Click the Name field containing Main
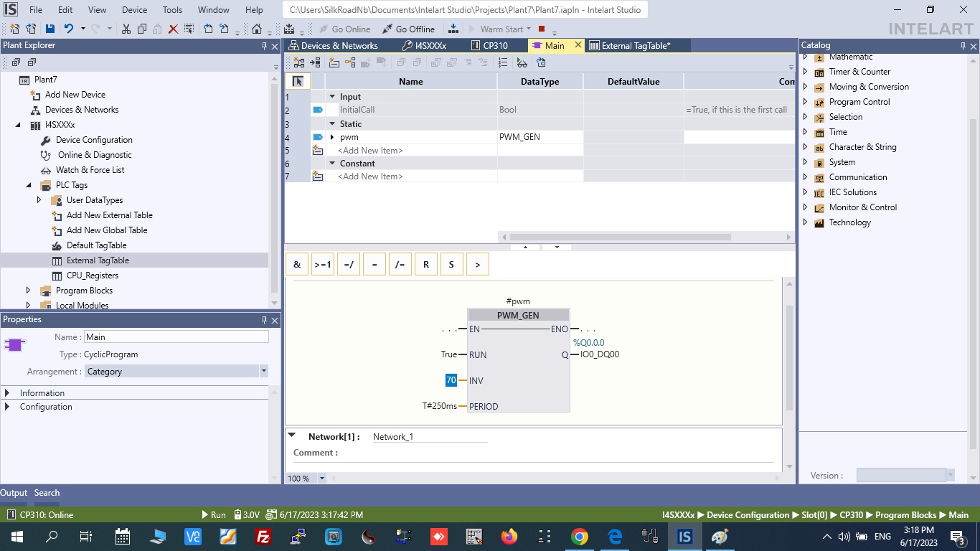Viewport: 980px width, 551px height. [x=176, y=336]
